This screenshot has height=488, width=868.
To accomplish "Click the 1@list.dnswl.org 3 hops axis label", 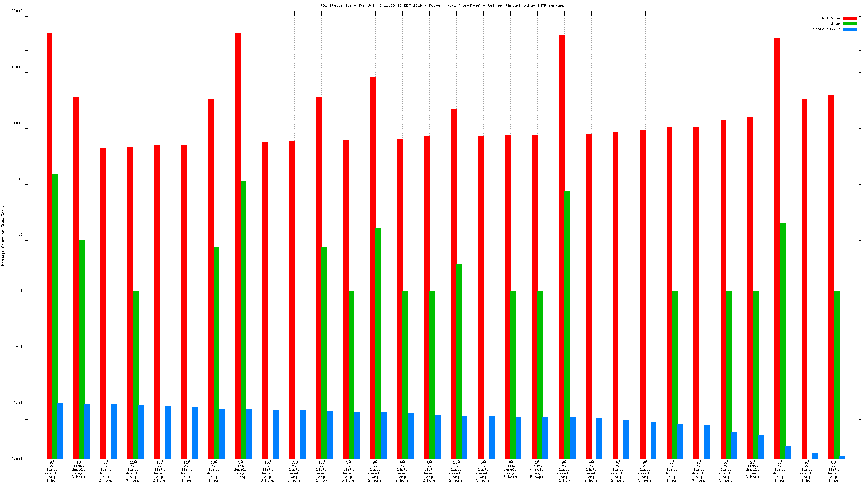I will click(x=78, y=469).
